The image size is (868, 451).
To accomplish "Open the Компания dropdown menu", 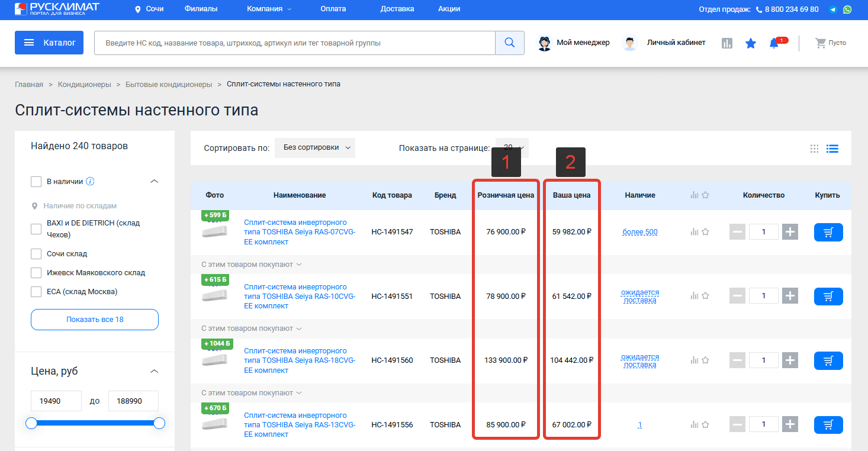I will (269, 9).
